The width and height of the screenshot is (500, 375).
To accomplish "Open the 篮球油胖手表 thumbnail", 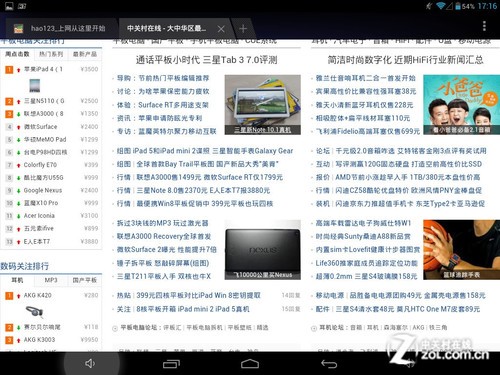I will click(x=462, y=250).
